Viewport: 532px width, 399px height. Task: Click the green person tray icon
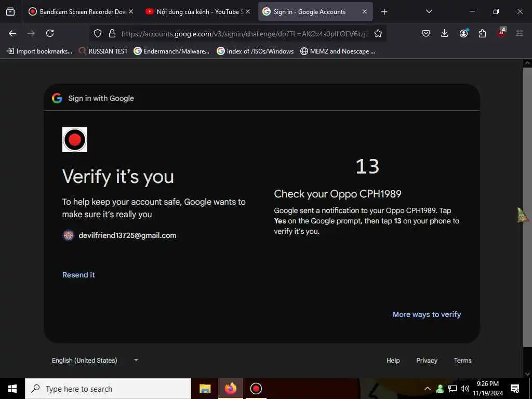point(440,389)
